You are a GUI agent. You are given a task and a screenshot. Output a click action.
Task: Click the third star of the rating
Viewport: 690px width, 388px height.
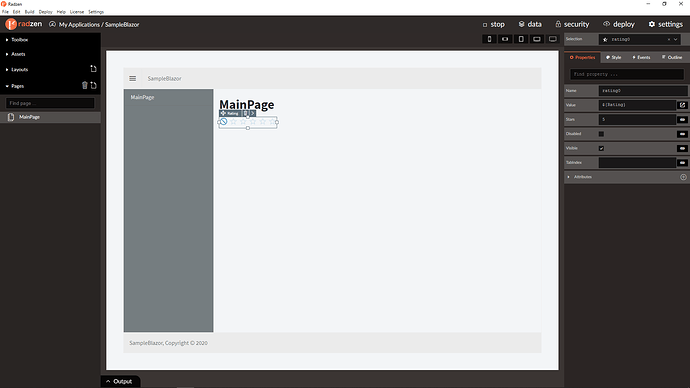click(253, 121)
